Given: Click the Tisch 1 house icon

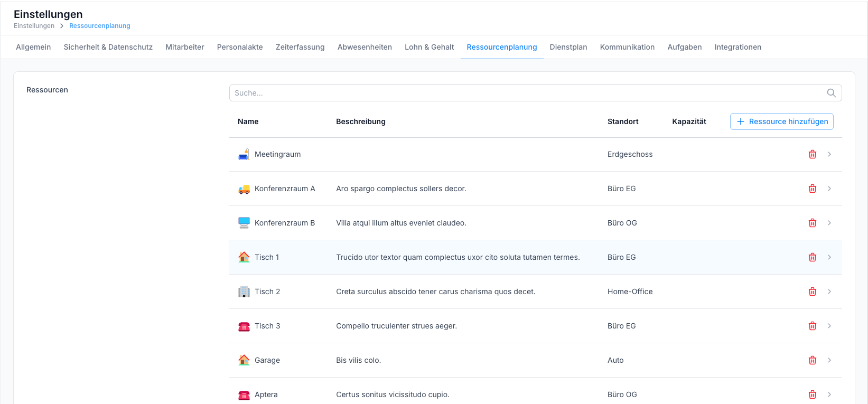Looking at the screenshot, I should 244,257.
